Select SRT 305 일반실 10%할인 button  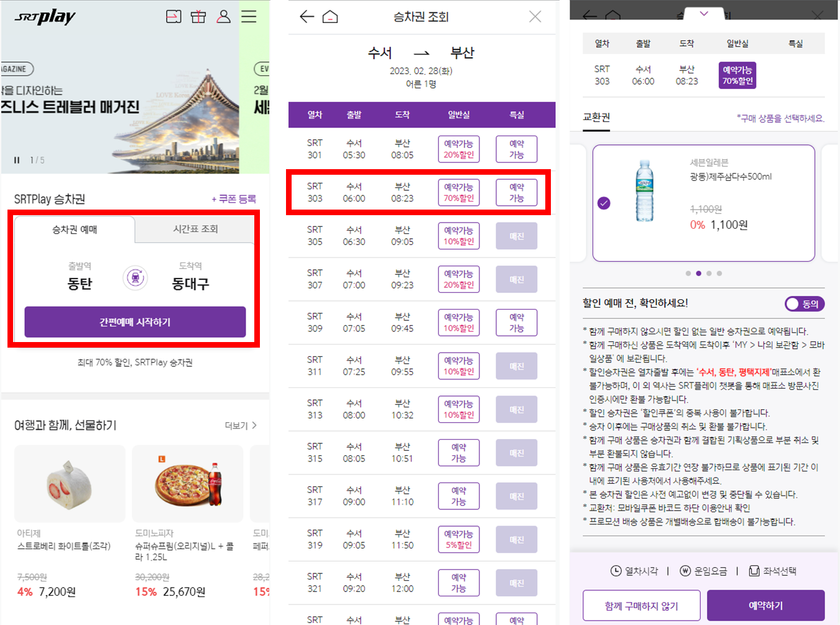[459, 236]
